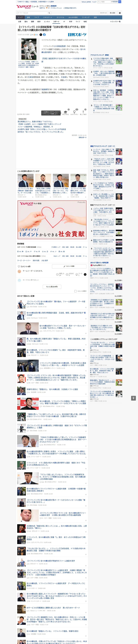Select the ライブ tab in the dark bar
This screenshot has width=138, height=644.
tap(37, 17)
